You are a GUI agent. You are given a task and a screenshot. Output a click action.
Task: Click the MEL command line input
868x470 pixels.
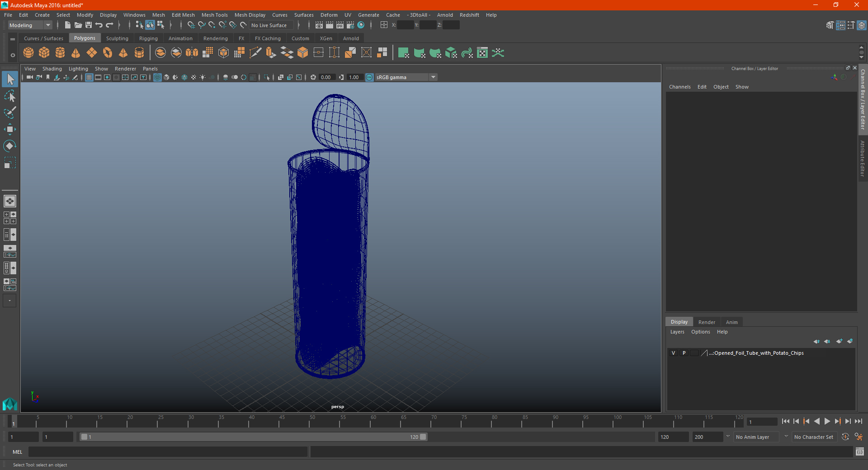pyautogui.click(x=168, y=452)
